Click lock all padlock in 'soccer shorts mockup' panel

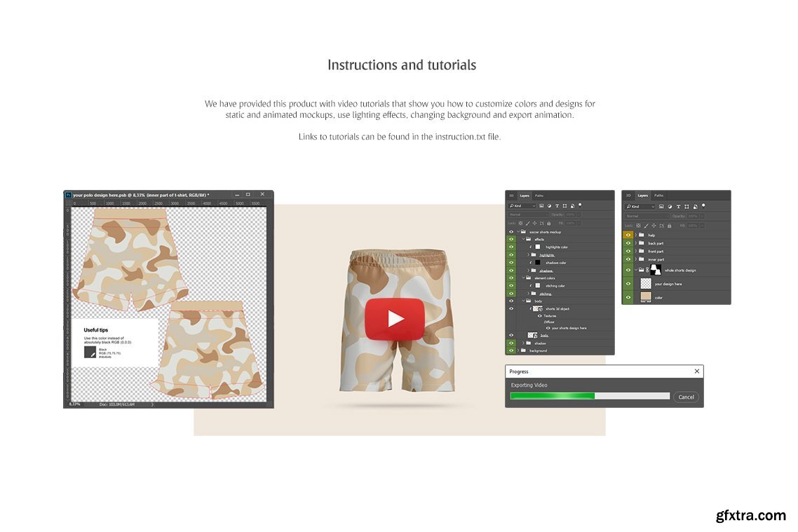click(x=549, y=223)
